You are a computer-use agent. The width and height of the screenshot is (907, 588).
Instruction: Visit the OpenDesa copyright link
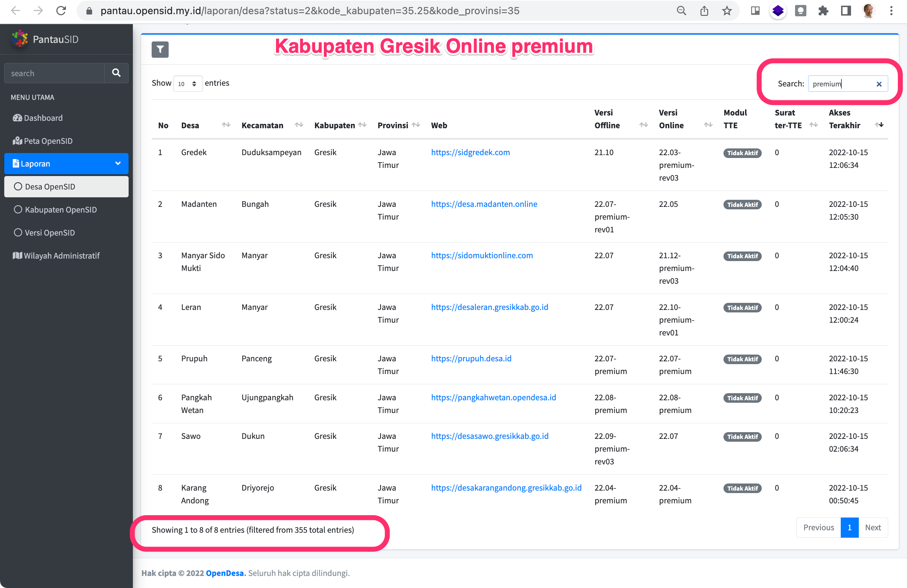225,573
